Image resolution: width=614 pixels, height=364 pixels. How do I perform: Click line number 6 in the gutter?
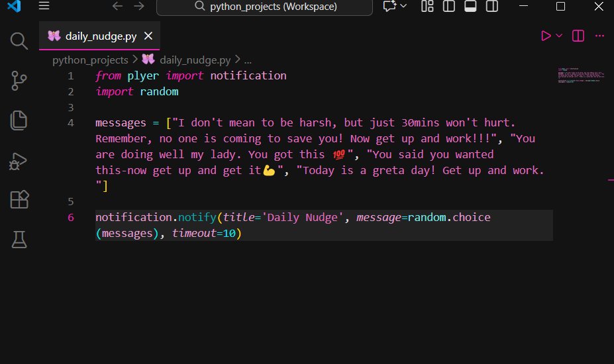coord(70,217)
